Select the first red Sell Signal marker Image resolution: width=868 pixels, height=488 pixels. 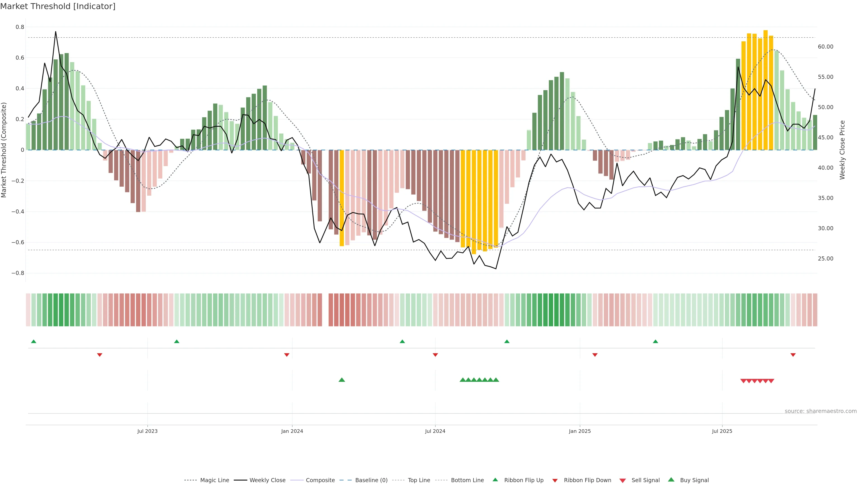(x=743, y=381)
